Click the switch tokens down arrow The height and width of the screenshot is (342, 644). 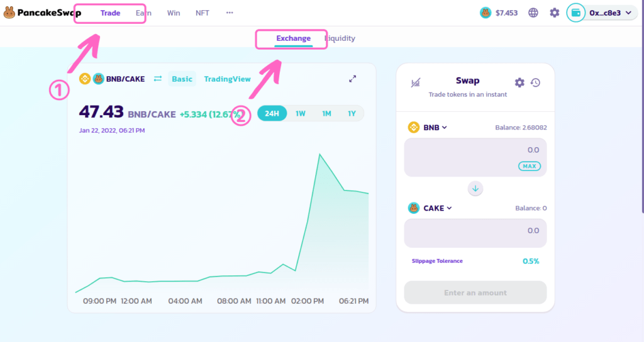pos(475,189)
